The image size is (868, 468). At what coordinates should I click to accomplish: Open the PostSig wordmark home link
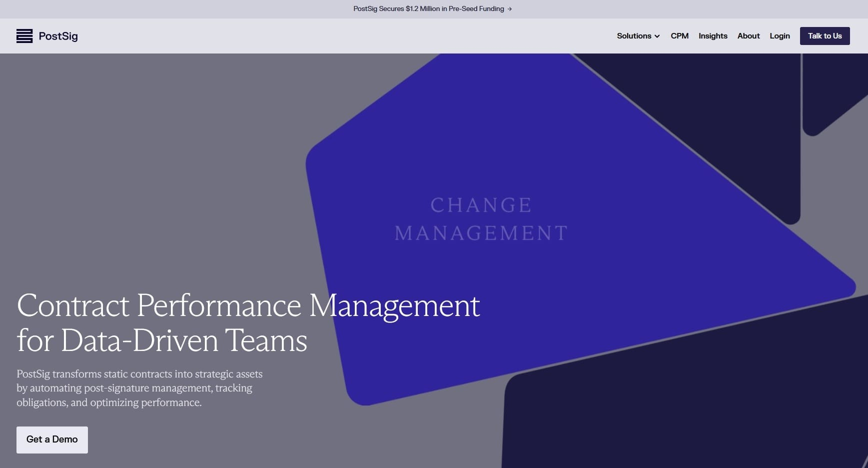tap(58, 36)
